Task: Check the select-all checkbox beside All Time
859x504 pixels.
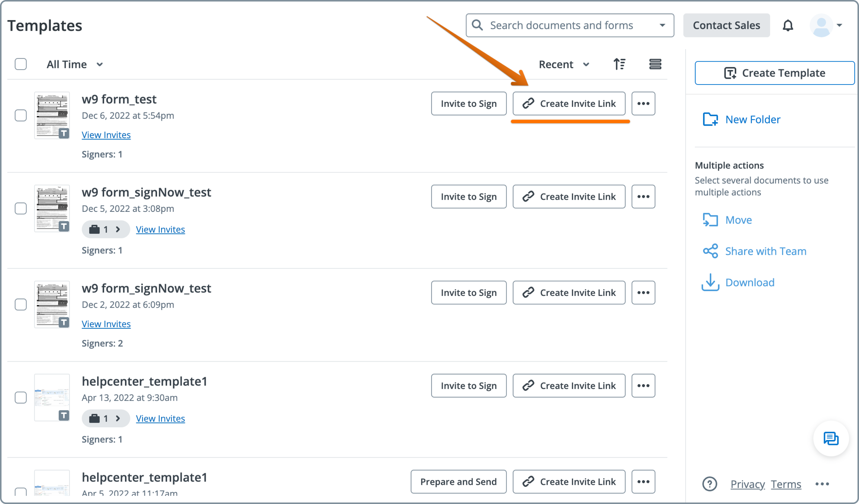Action: (x=21, y=64)
